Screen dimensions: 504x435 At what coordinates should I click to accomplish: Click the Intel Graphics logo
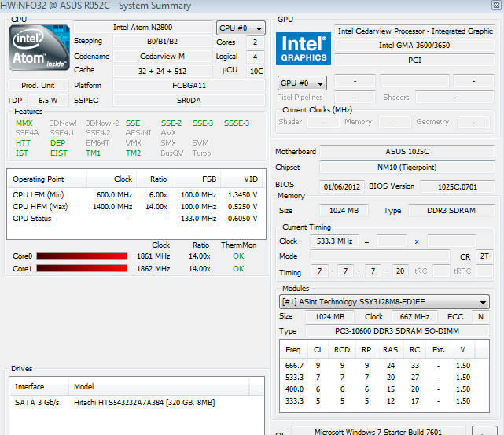pos(303,48)
